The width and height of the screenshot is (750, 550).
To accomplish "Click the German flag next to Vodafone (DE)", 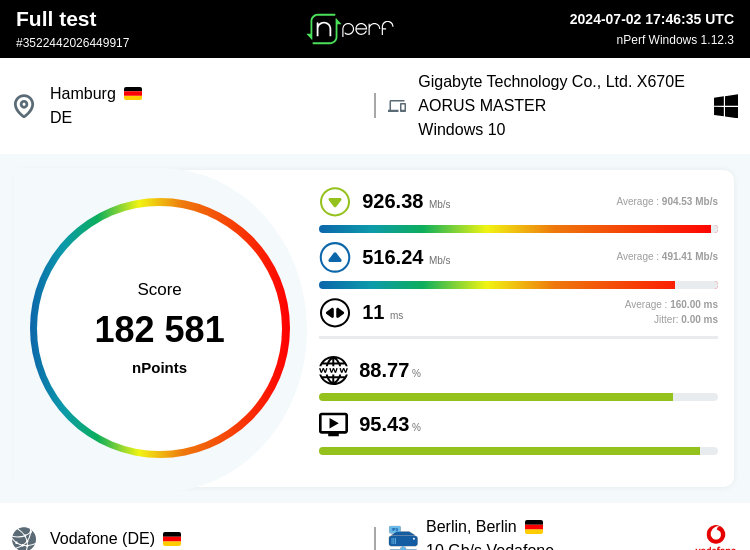I will click(172, 539).
